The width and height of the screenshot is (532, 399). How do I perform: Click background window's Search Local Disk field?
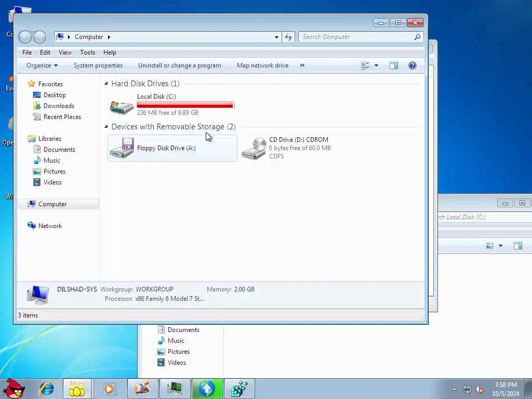tap(485, 217)
